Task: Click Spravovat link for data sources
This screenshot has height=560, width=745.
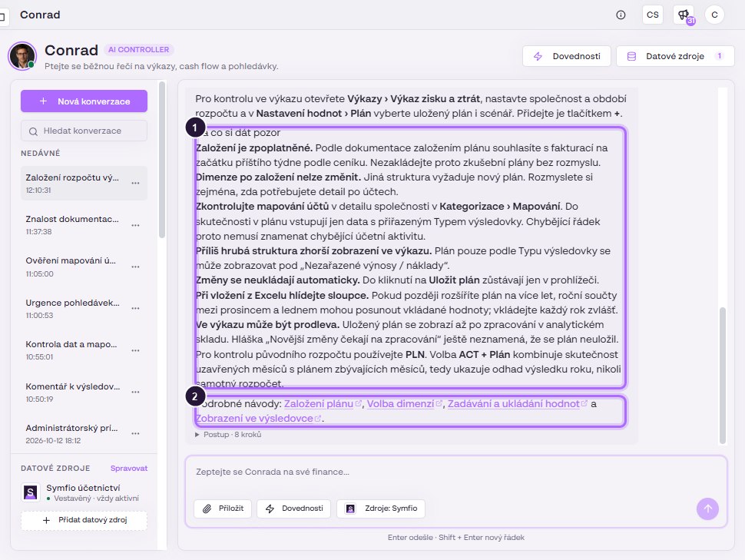Action: (x=129, y=469)
